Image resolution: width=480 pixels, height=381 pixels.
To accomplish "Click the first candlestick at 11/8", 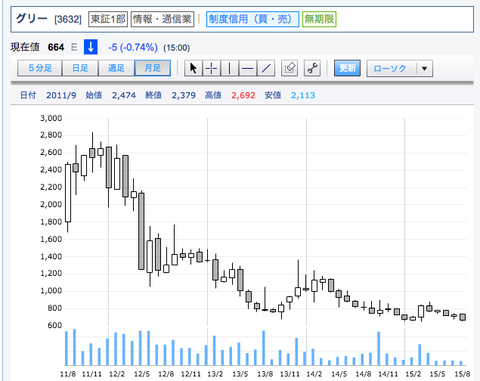I will 68,197.
